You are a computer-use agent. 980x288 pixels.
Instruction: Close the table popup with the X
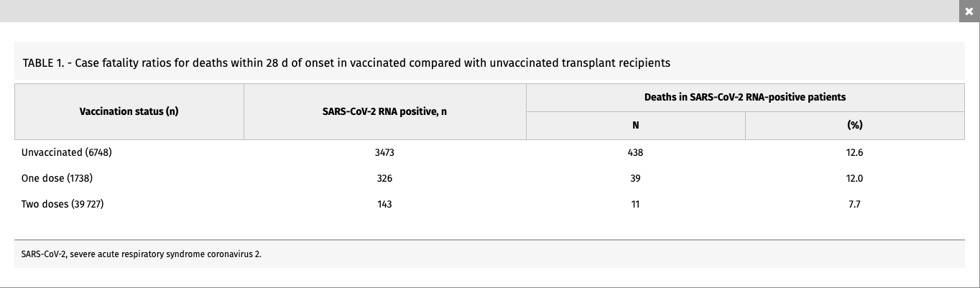969,11
